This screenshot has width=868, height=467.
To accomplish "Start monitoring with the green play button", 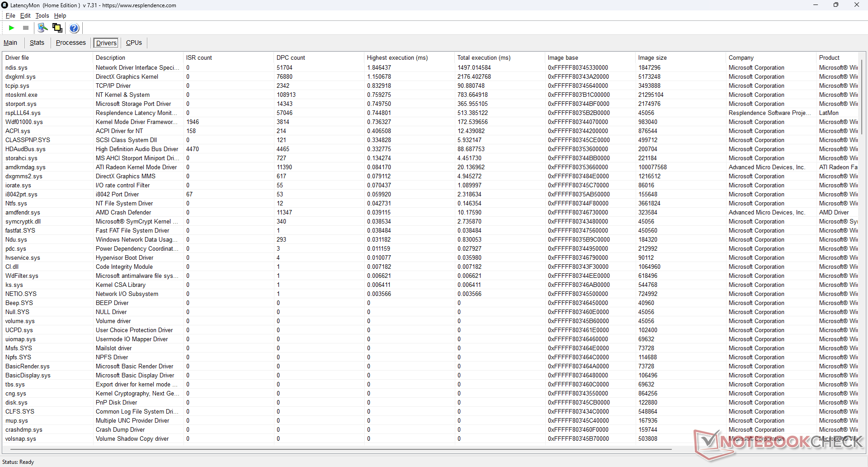I will 11,28.
